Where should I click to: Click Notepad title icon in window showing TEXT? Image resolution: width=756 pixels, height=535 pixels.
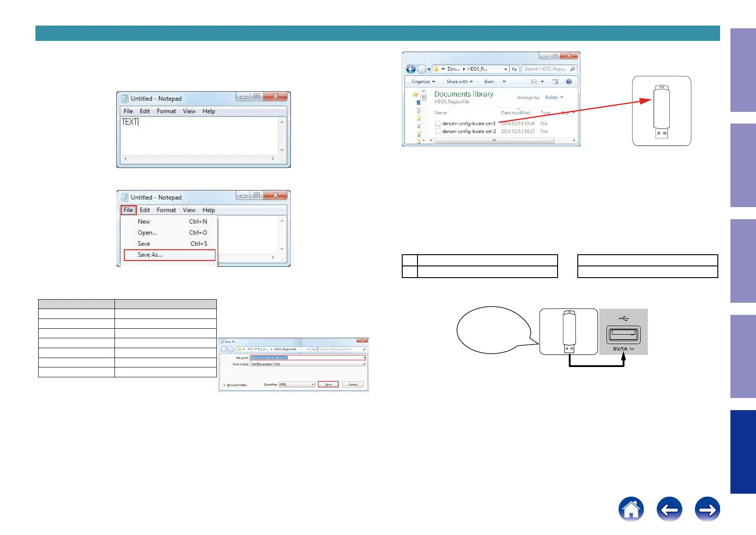point(125,98)
